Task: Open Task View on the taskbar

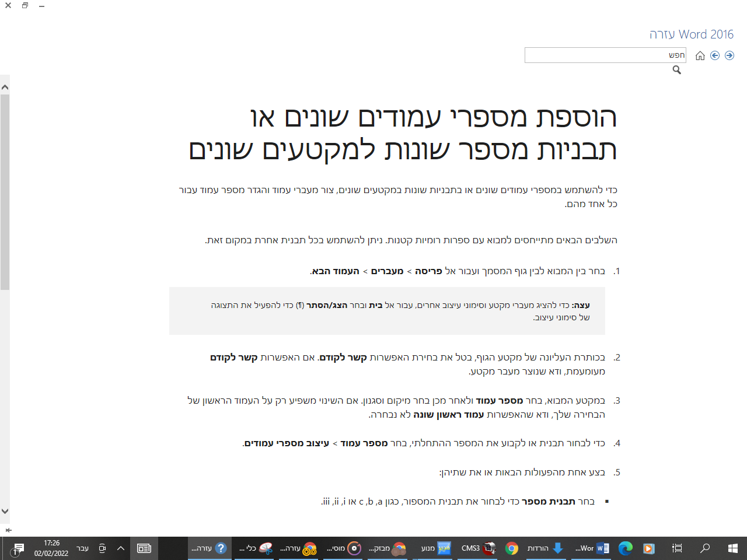Action: [677, 548]
